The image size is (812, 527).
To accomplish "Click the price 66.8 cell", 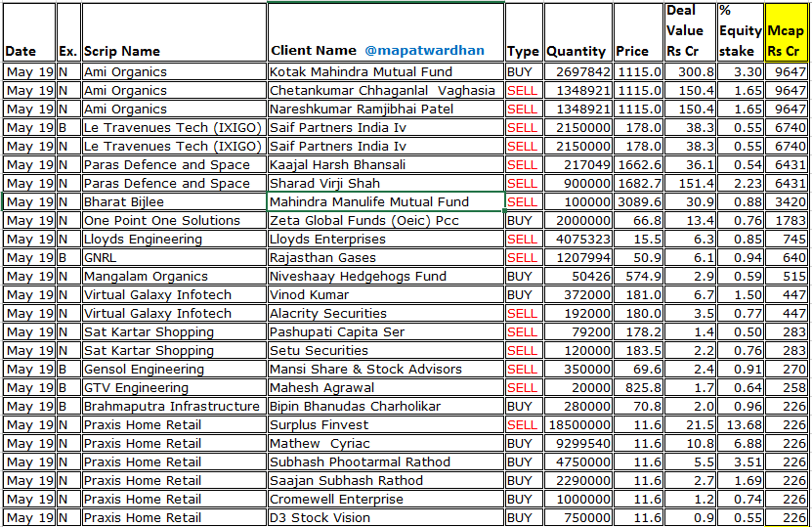I will coord(638,220).
